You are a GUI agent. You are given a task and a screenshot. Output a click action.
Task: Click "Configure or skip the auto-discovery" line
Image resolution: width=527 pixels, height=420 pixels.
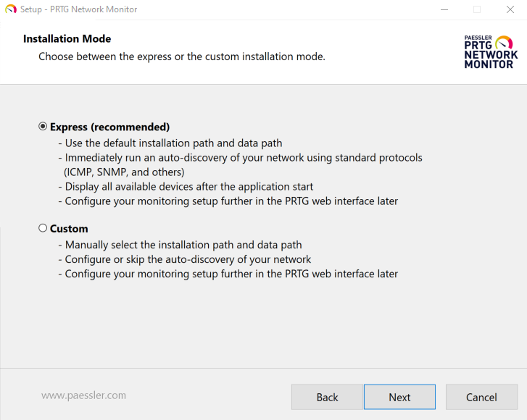[x=188, y=259]
